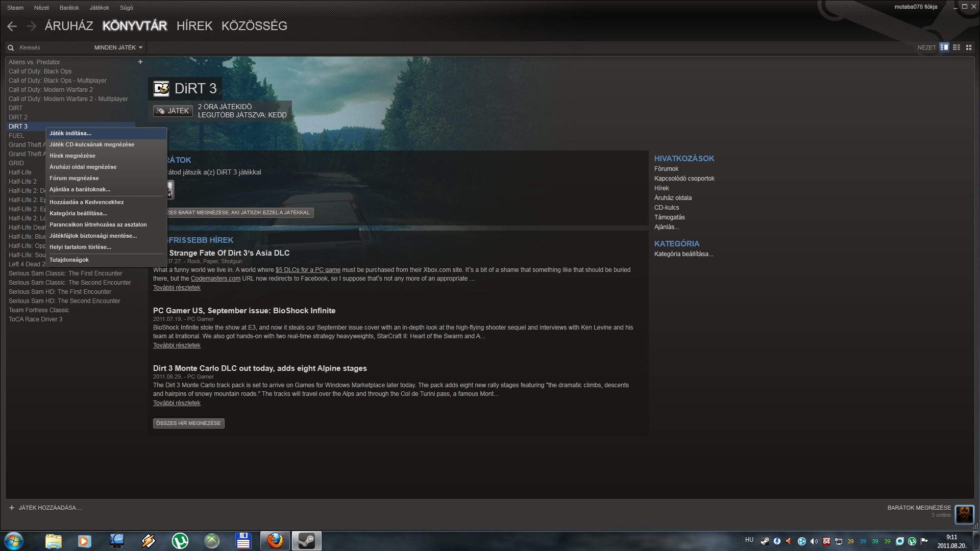The width and height of the screenshot is (980, 551).
Task: Go to the HÍREK tab
Action: pyautogui.click(x=194, y=26)
